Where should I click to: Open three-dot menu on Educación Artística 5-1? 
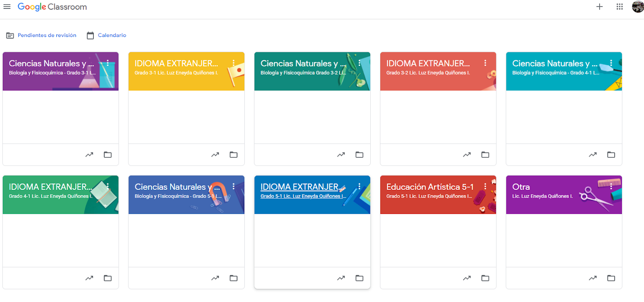coord(485,186)
